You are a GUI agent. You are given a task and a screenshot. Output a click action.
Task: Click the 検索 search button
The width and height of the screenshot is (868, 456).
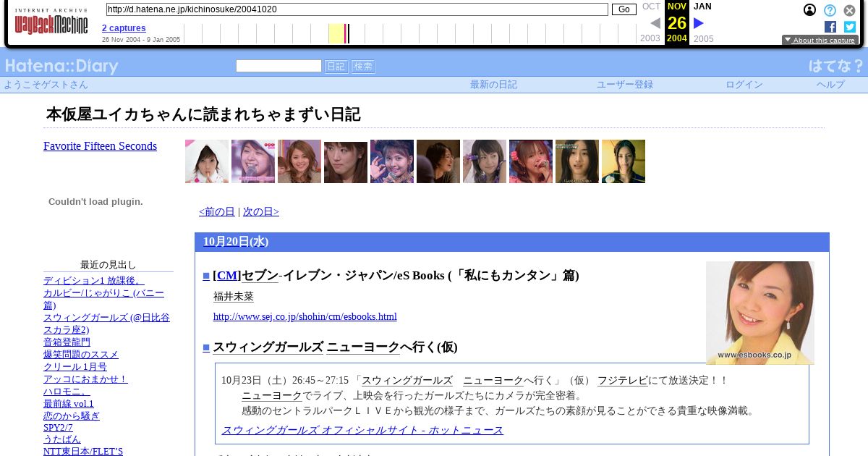coord(363,67)
